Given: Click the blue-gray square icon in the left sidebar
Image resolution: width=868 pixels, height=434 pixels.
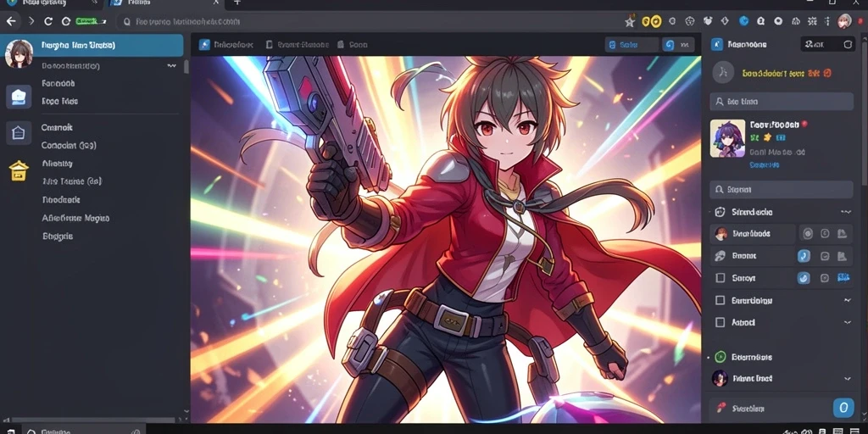Looking at the screenshot, I should [x=19, y=97].
